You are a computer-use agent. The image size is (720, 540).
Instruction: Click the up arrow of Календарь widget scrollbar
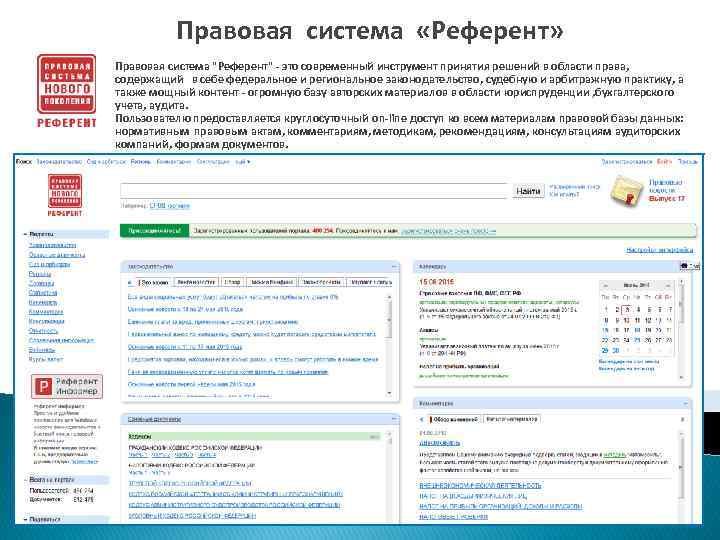click(x=682, y=281)
